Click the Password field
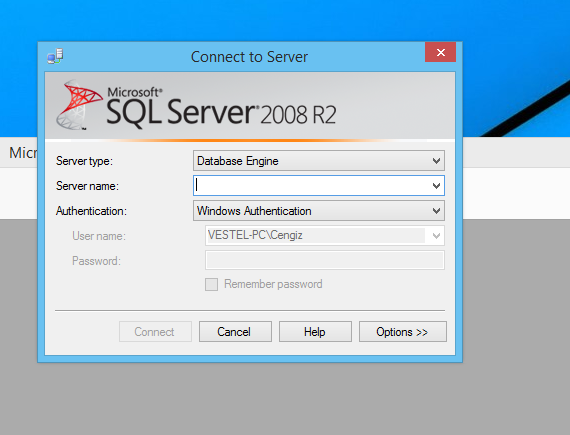The height and width of the screenshot is (435, 570). (325, 260)
